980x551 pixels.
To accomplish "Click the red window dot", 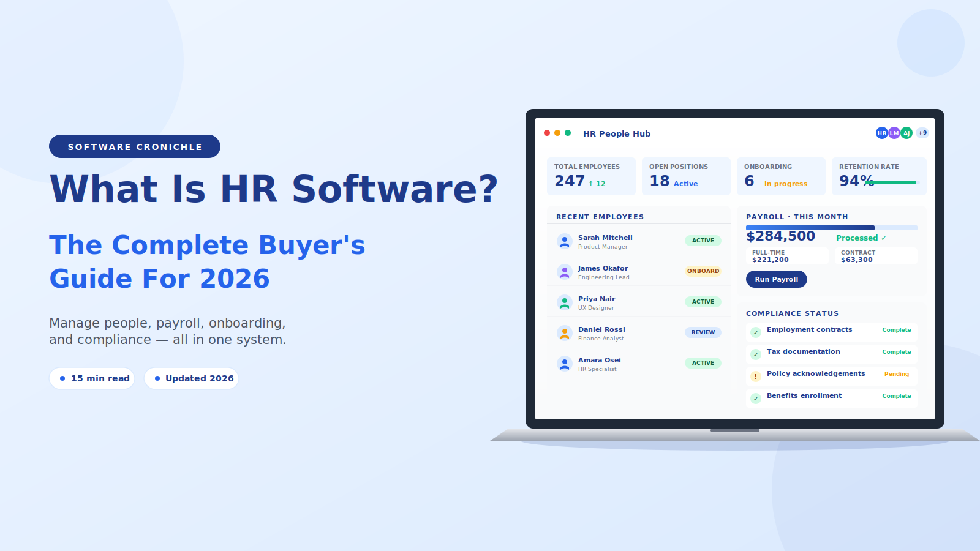I will 547,133.
